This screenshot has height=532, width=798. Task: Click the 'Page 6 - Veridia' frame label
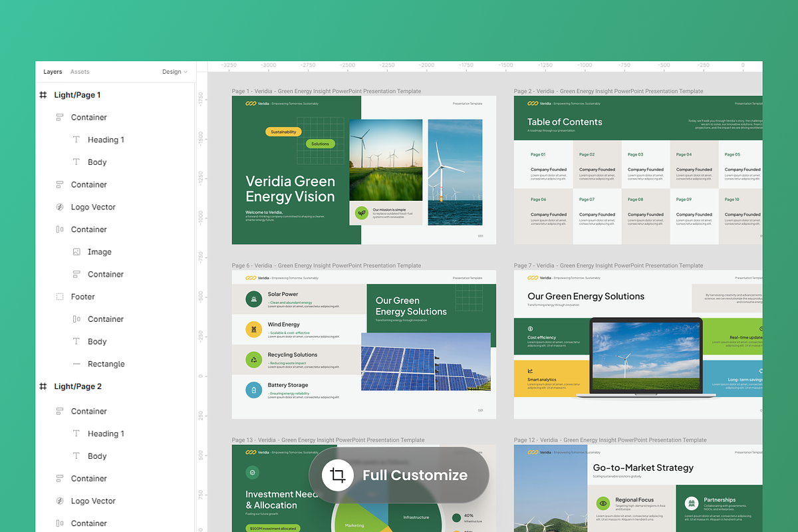(x=326, y=265)
